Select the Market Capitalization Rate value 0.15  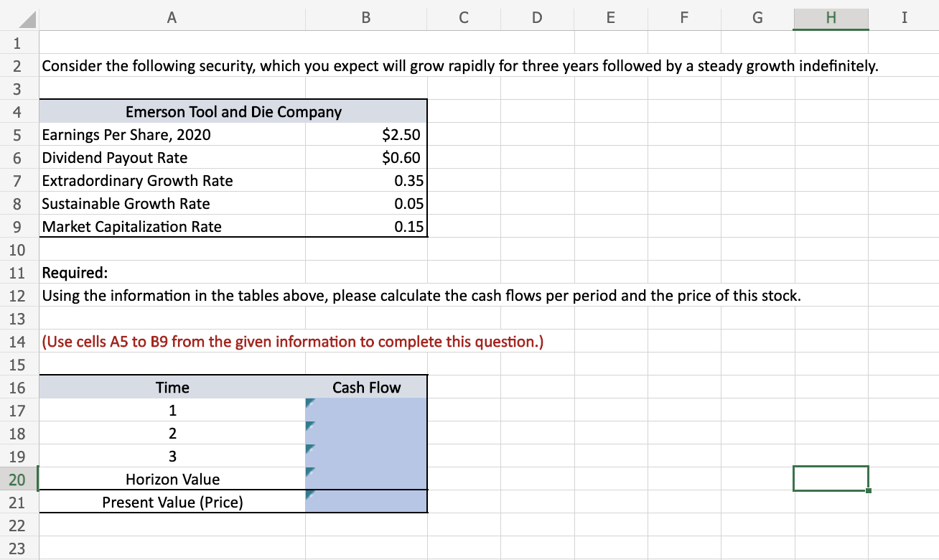[366, 226]
